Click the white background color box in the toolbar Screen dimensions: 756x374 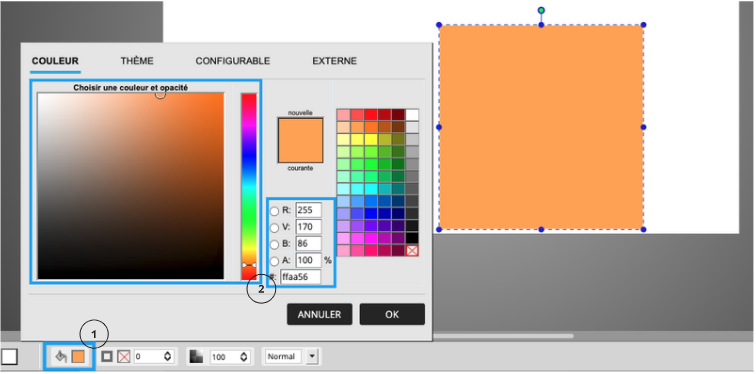10,357
